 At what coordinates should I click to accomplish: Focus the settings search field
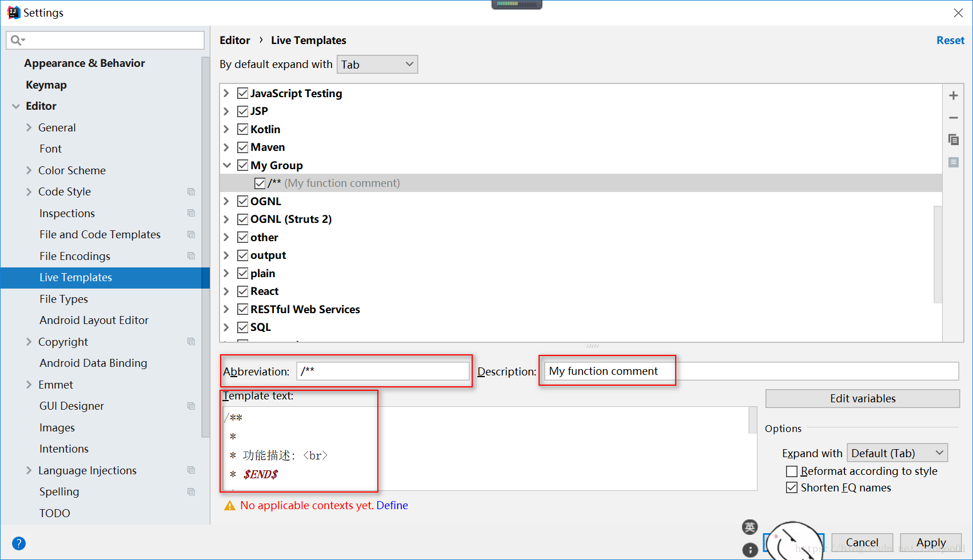tap(105, 40)
